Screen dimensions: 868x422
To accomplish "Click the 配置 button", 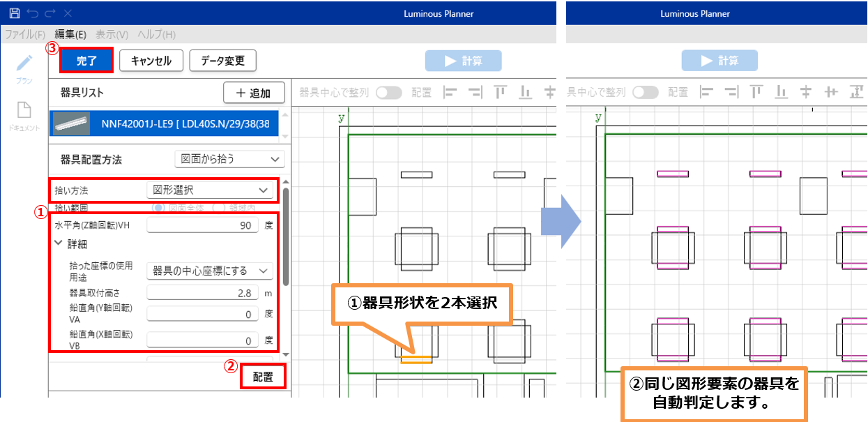I will tap(263, 377).
